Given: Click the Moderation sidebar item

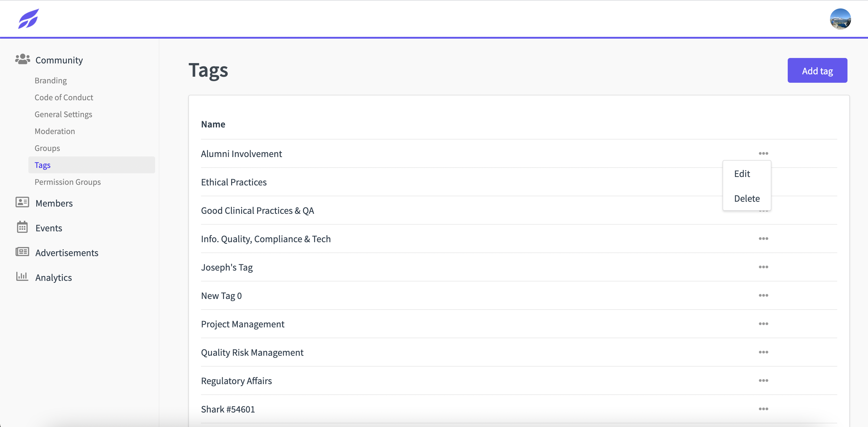Looking at the screenshot, I should point(55,131).
